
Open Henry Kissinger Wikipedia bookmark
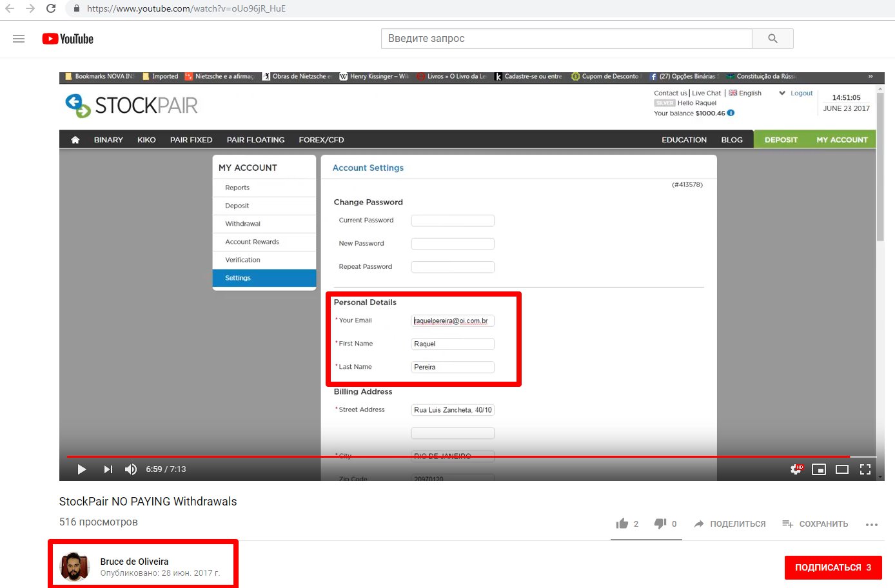coord(374,76)
